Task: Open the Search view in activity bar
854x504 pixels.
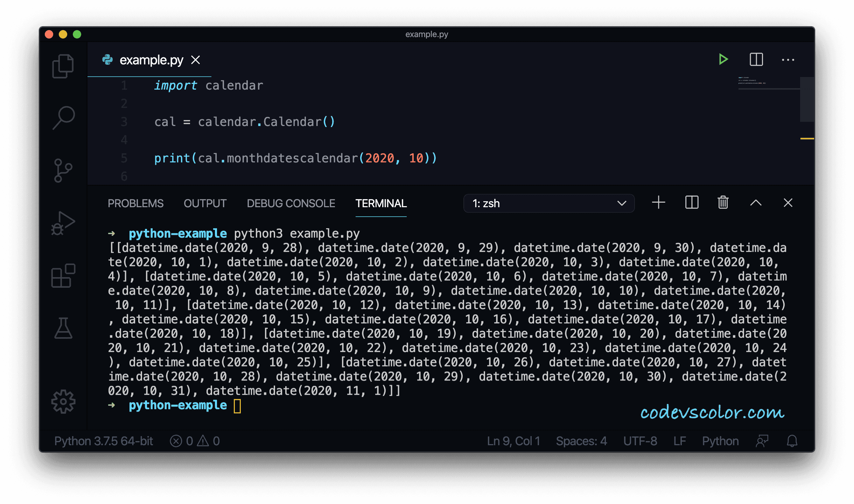Action: pos(64,118)
